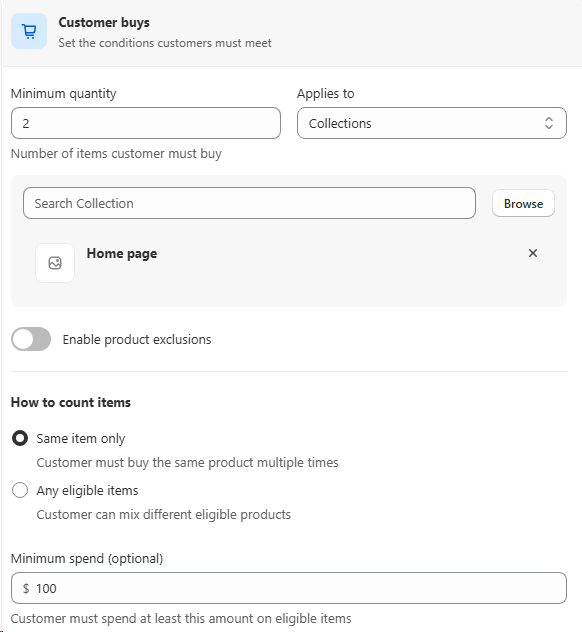The image size is (582, 632).
Task: Click the Home page collection name
Action: pos(122,254)
